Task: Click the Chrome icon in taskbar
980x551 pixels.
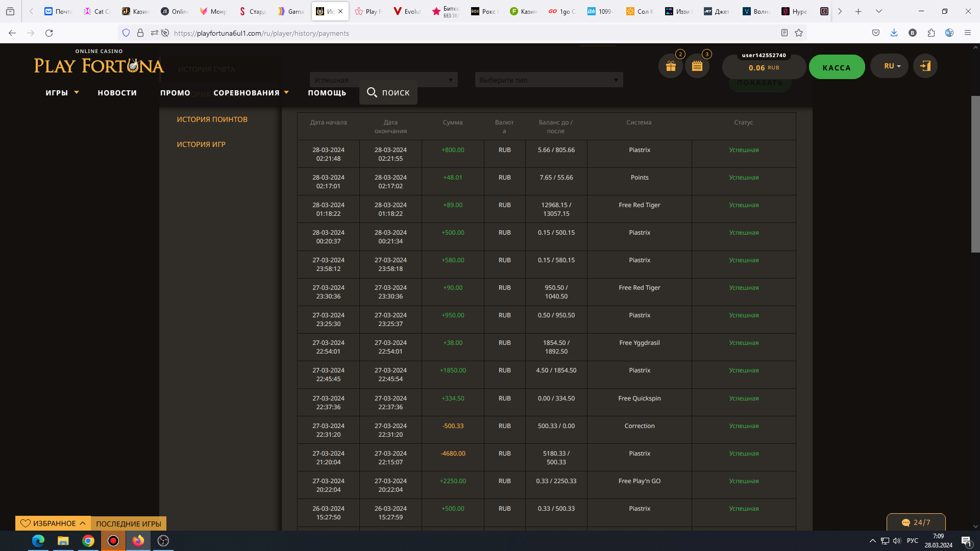Action: [x=88, y=541]
